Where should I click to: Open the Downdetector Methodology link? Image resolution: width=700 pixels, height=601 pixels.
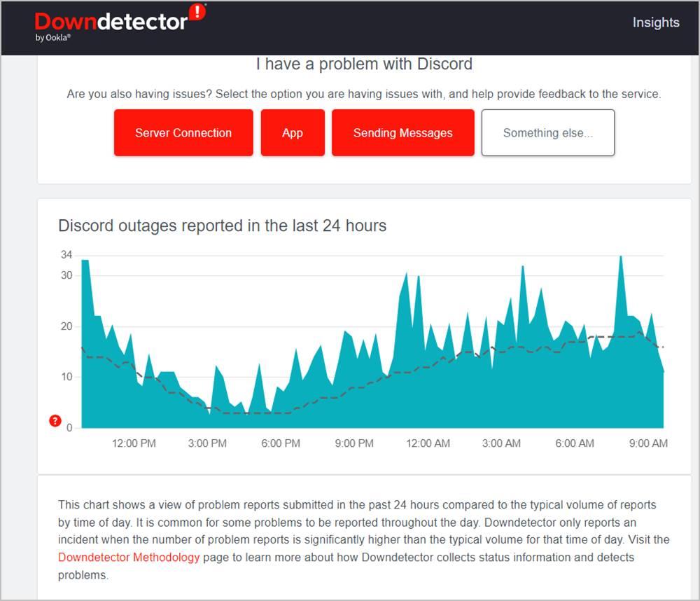coord(129,557)
